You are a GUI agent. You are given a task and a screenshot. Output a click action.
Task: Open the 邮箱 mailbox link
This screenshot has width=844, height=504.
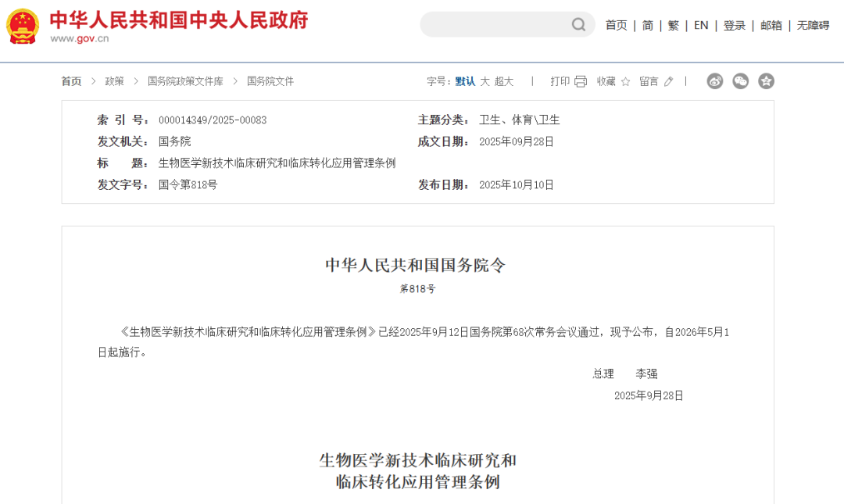click(771, 25)
